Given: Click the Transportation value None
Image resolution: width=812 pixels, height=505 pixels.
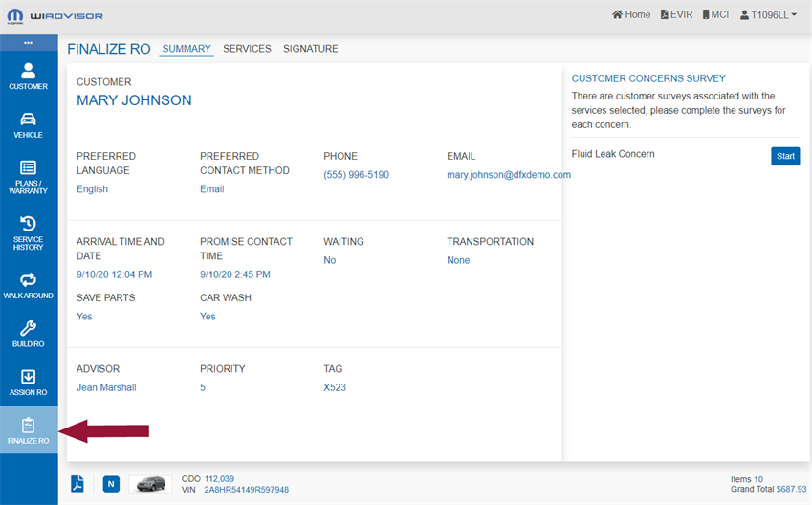Looking at the screenshot, I should pos(458,260).
